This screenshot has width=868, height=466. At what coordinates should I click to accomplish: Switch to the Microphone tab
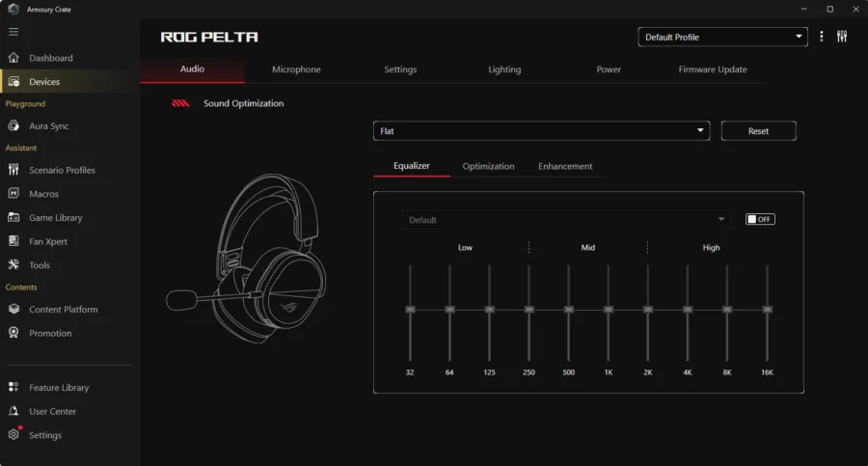296,69
